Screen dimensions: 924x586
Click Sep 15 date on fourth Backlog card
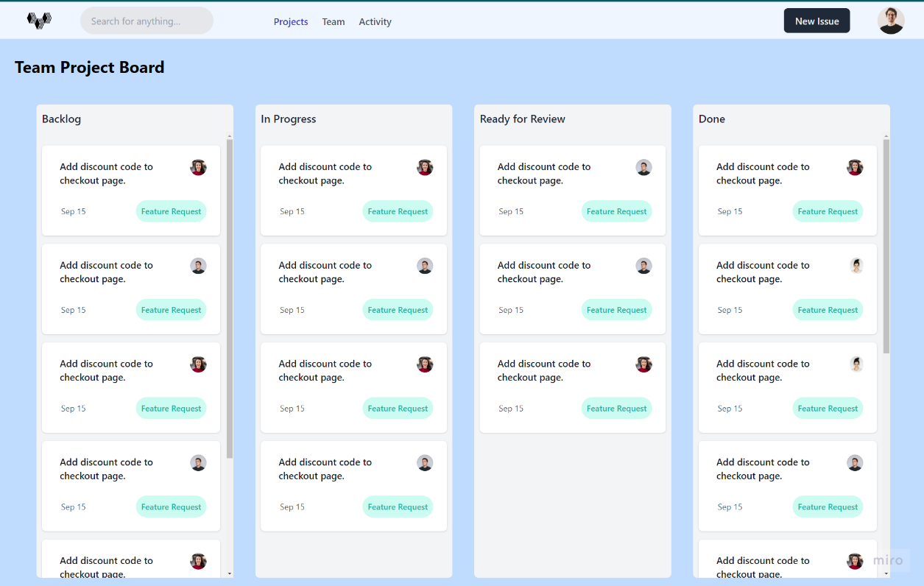click(74, 507)
